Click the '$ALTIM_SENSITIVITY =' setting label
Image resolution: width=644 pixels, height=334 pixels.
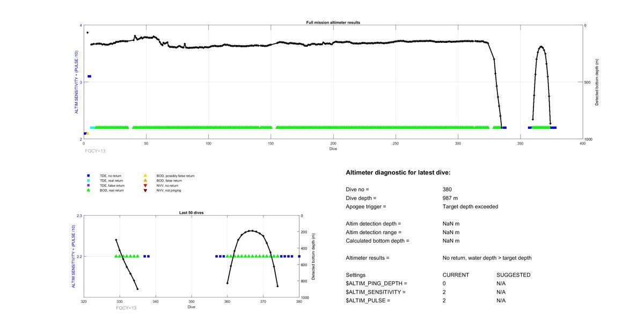[x=376, y=292]
